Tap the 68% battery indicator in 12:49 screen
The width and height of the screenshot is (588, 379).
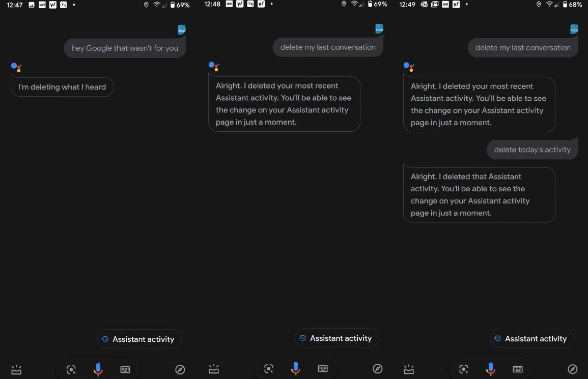click(572, 5)
